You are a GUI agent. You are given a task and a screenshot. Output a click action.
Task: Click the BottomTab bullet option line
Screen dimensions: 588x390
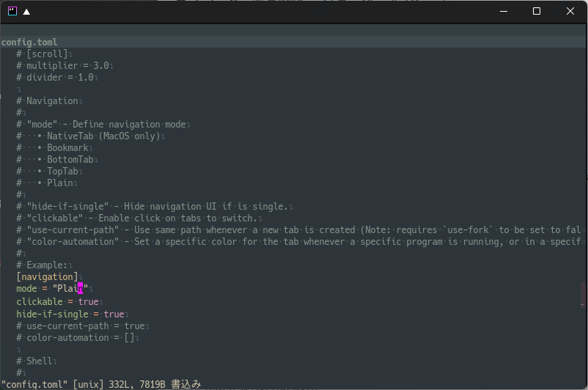55,159
